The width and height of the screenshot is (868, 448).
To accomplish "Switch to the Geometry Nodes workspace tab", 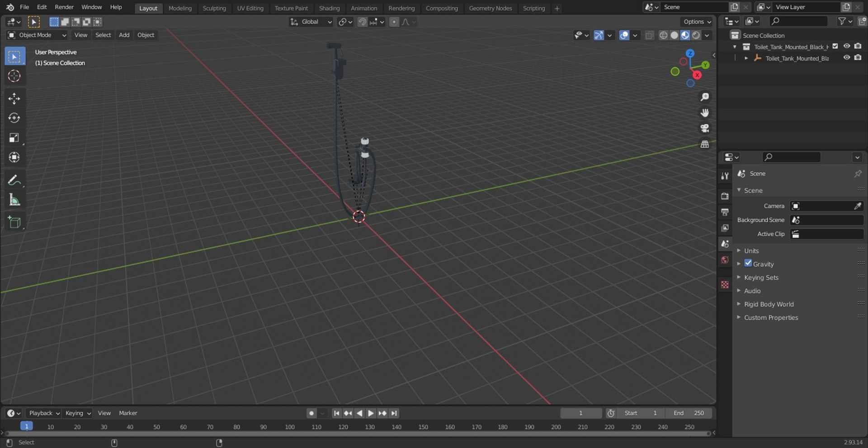I will tap(491, 8).
